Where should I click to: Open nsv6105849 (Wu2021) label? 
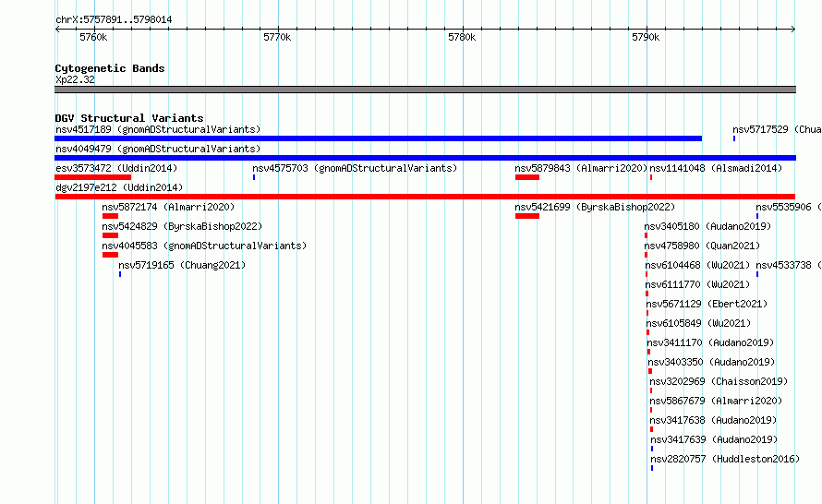pos(699,323)
